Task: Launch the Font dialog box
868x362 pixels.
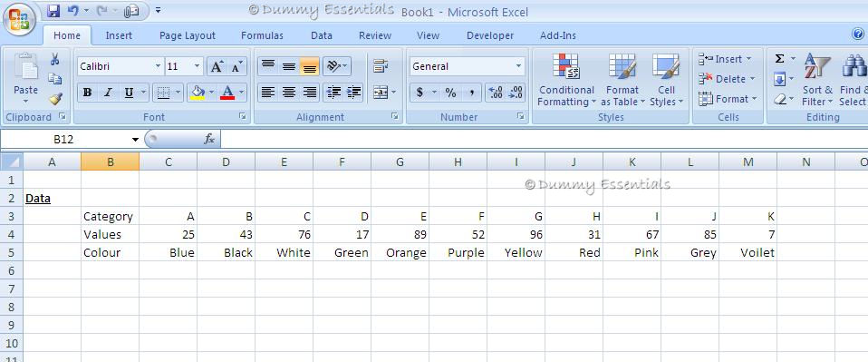Action: [243, 117]
